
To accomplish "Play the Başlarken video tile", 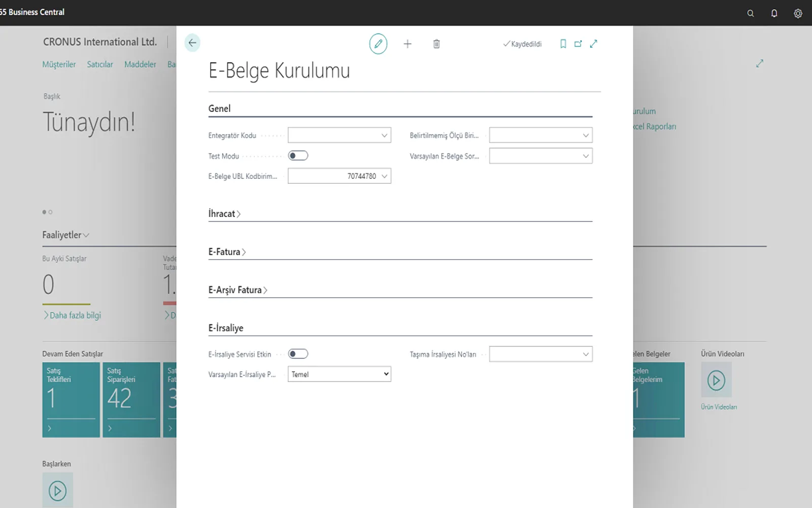I will point(57,490).
